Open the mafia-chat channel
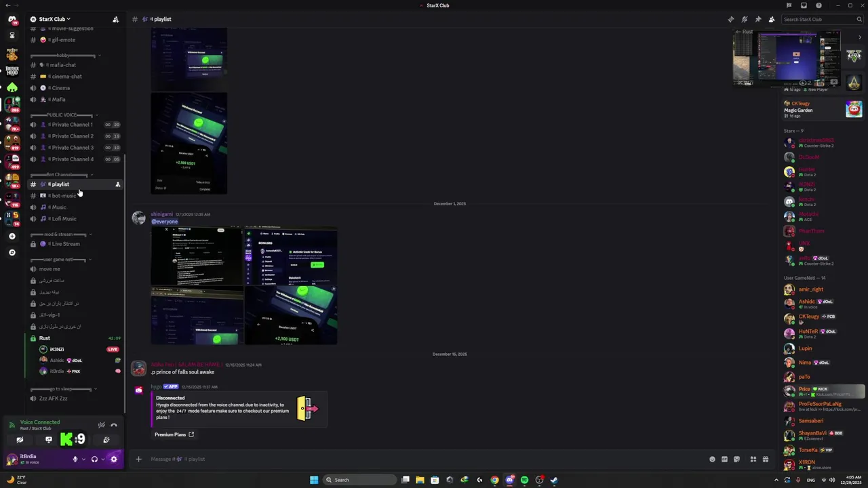 coord(75,65)
